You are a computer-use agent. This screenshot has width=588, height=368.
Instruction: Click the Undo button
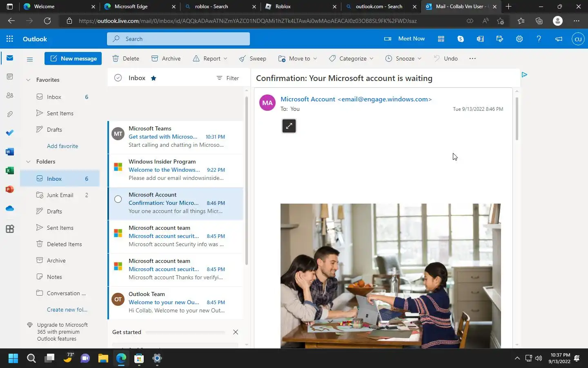[x=445, y=58]
